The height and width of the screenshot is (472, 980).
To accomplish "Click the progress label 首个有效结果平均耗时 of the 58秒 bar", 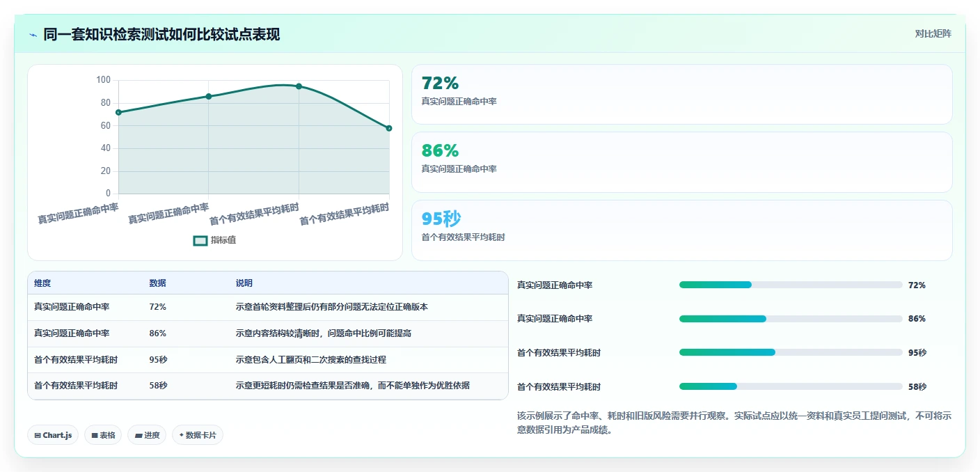I will click(x=559, y=387).
